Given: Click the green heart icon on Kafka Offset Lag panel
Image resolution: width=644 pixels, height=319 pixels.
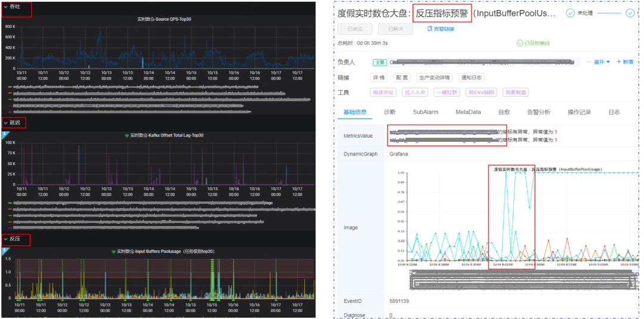Looking at the screenshot, I should 126,135.
